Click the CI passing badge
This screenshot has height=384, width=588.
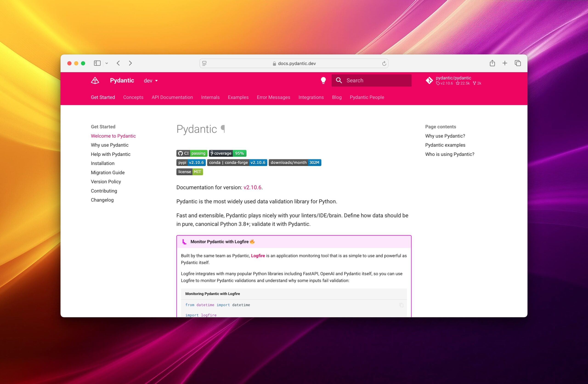pyautogui.click(x=192, y=153)
